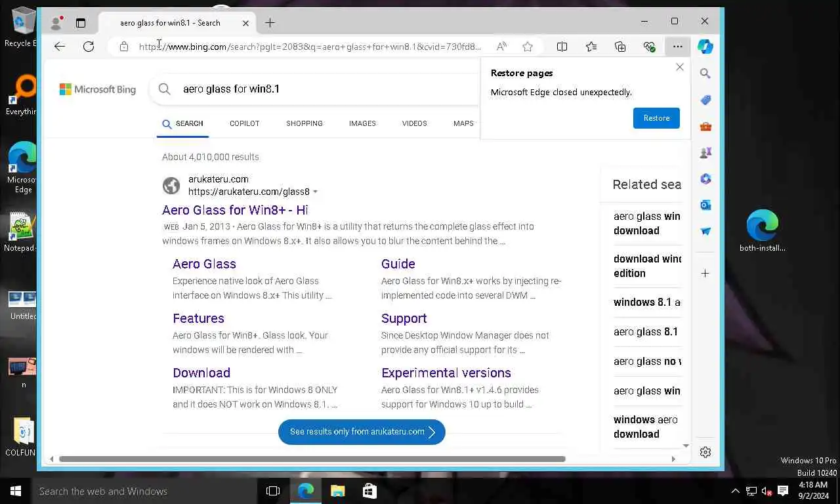Viewport: 840px width, 504px height.
Task: Expand arukateru.com URL dropdown arrow
Action: click(x=316, y=192)
